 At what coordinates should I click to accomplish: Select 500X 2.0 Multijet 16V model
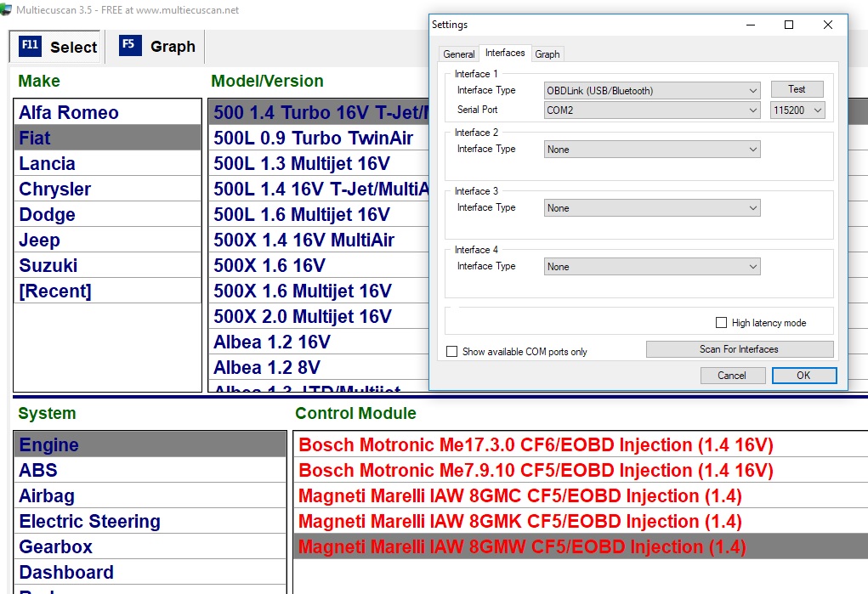point(319,316)
